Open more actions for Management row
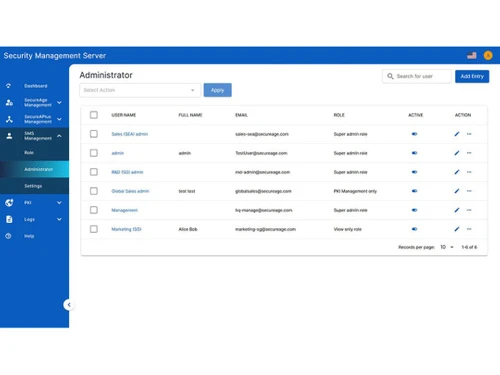This screenshot has height=375, width=500. pos(469,210)
